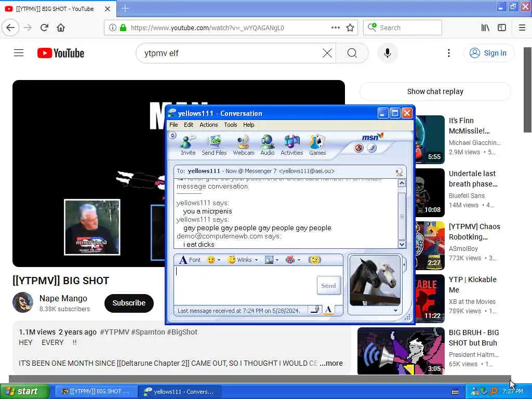Switch to BIG SHOT Firefox taskbar button
This screenshot has height=399, width=532.
(96, 392)
